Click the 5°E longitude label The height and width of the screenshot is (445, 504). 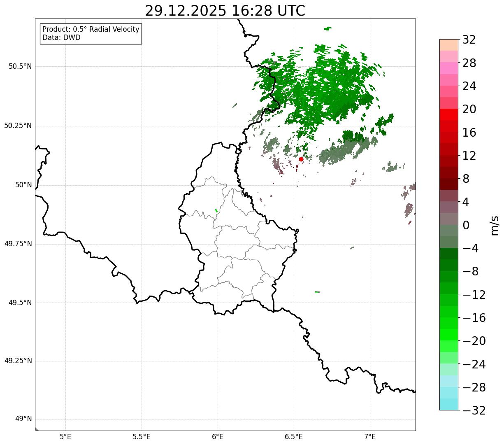65,436
